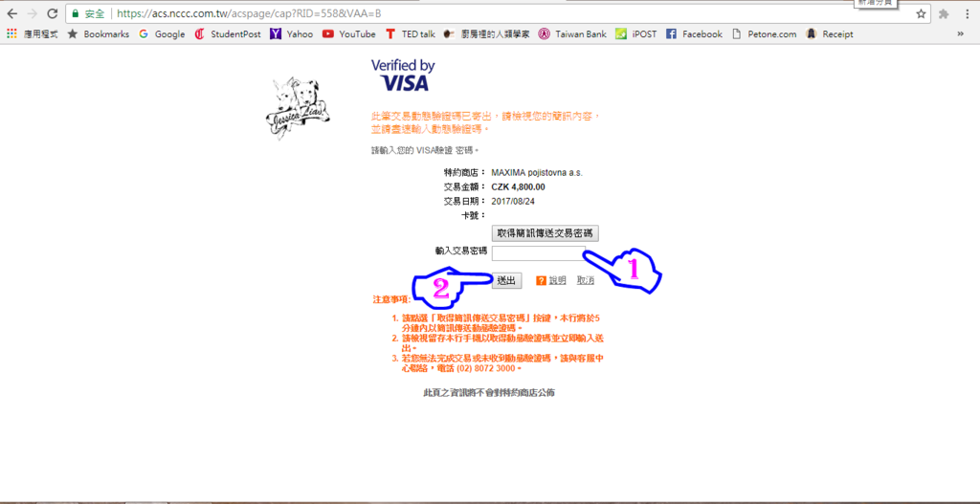
Task: Open the StudentPost bookmark
Action: pos(228,34)
